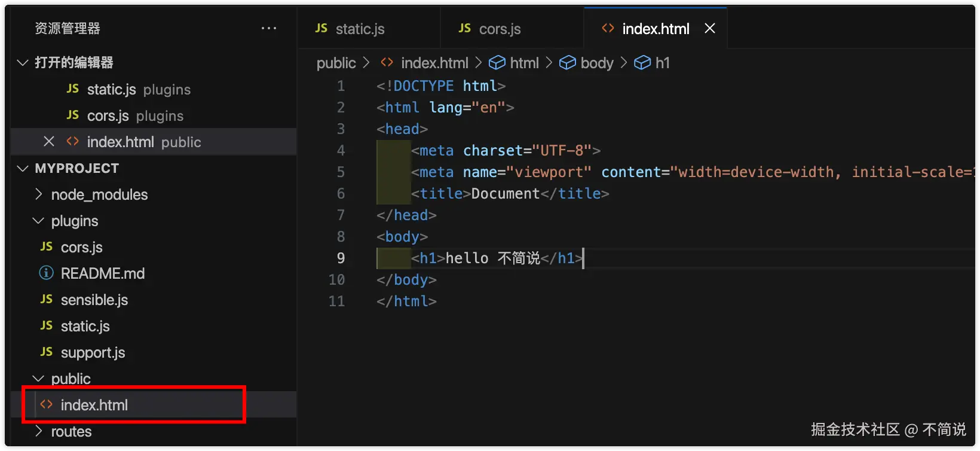Switch to the cors.js editor tab
The image size is (980, 451).
click(500, 29)
